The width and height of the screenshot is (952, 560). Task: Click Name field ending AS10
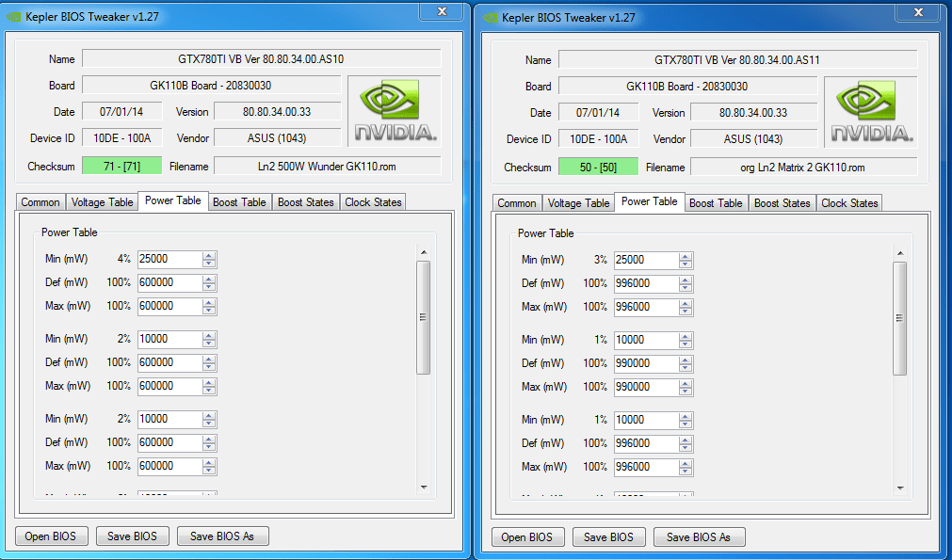click(262, 59)
